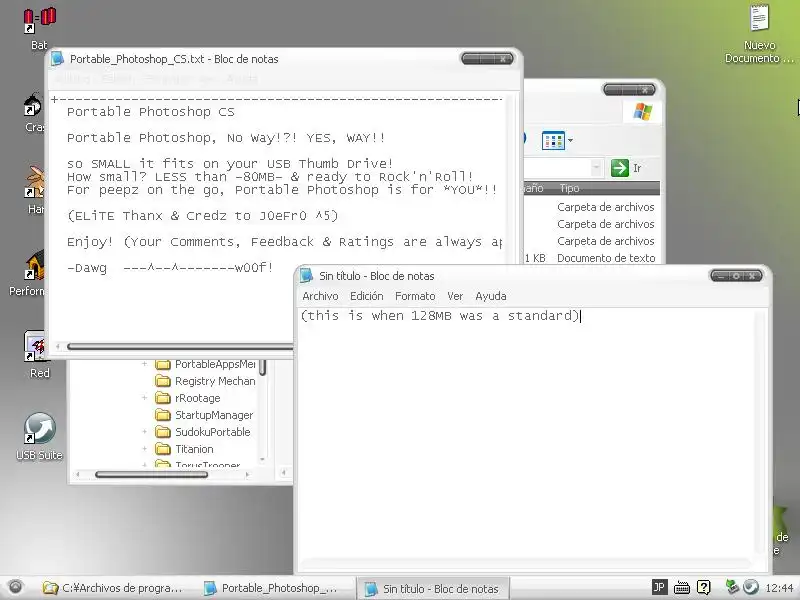Click the notepad icon in Sin título title bar
The width and height of the screenshot is (800, 600).
tap(307, 276)
